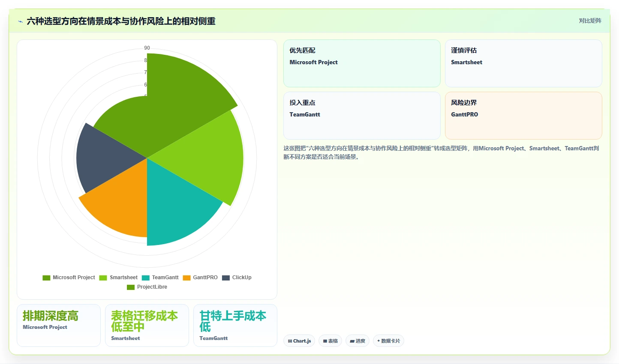
Task: Click the Chart.js tag
Action: pyautogui.click(x=299, y=341)
